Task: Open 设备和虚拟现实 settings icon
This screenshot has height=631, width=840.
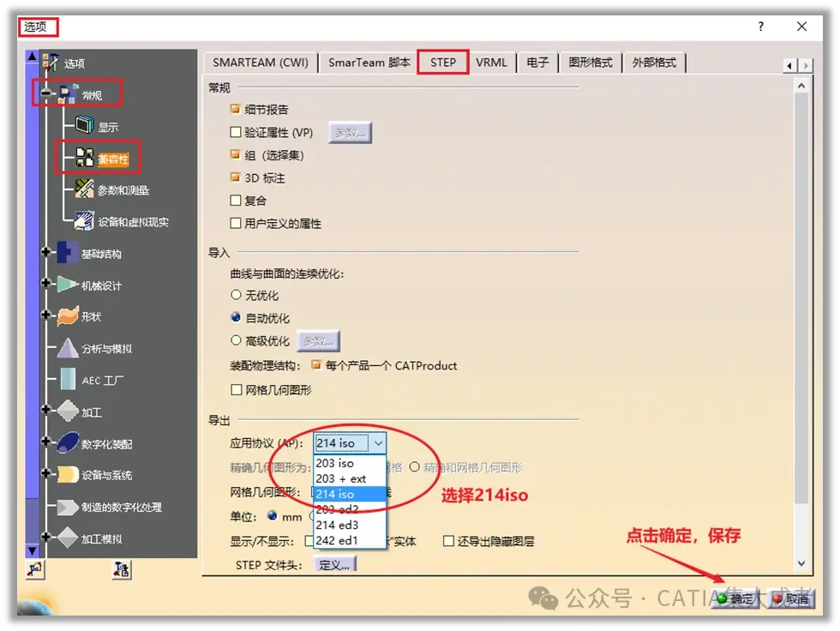Action: [x=85, y=220]
